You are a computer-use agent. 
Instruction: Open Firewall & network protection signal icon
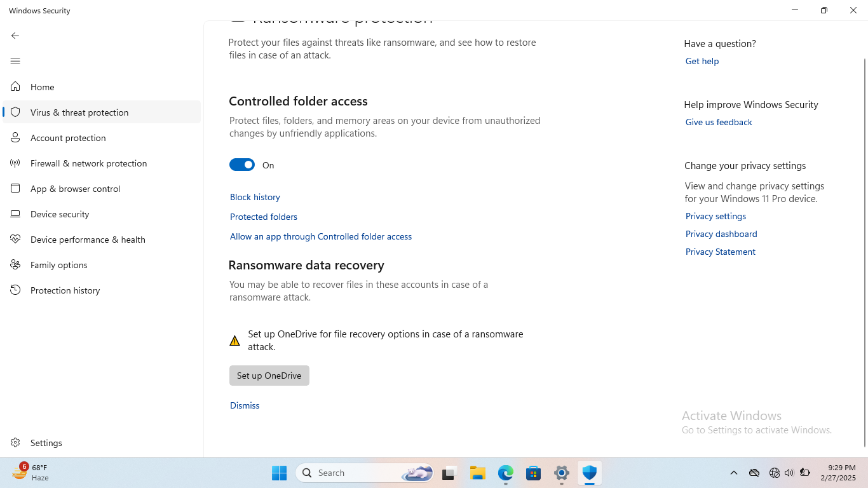[x=14, y=163]
